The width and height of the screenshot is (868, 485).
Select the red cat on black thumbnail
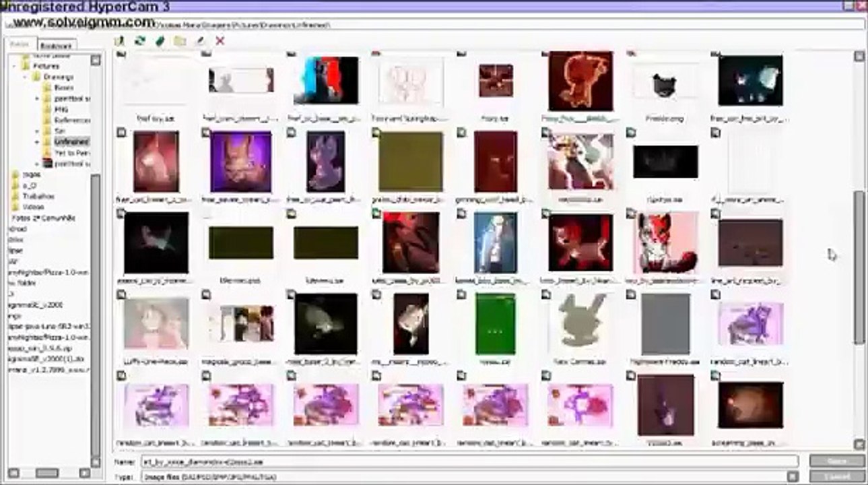pyautogui.click(x=580, y=243)
